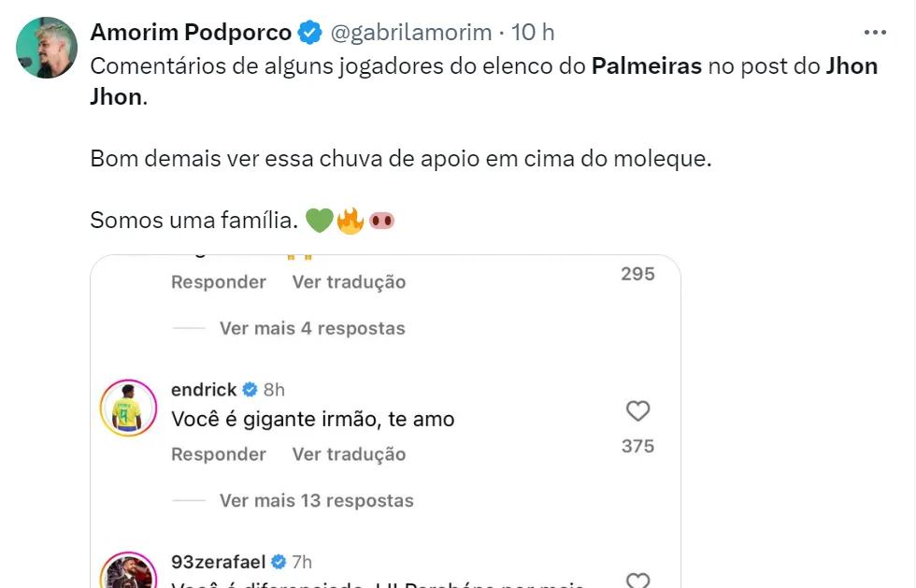Like 93zerafael's comment with the heart
The width and height of the screenshot is (916, 588).
(637, 581)
